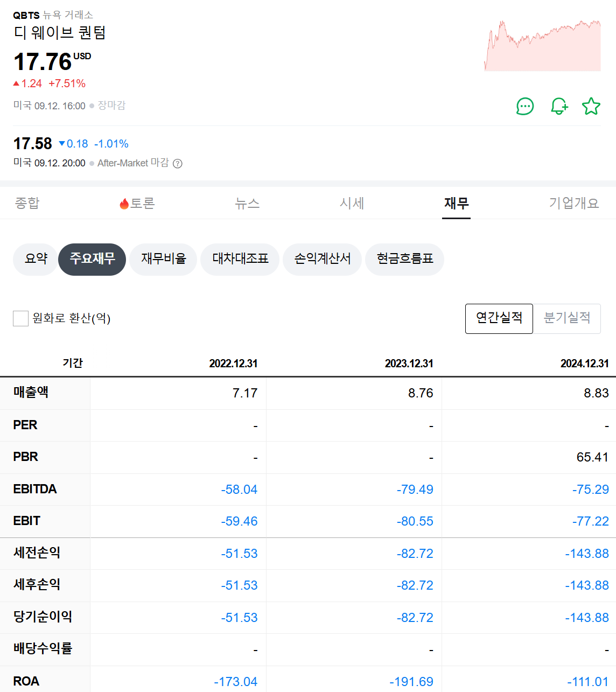The width and height of the screenshot is (616, 692).
Task: Click the 17.58 after-market price
Action: (x=32, y=144)
